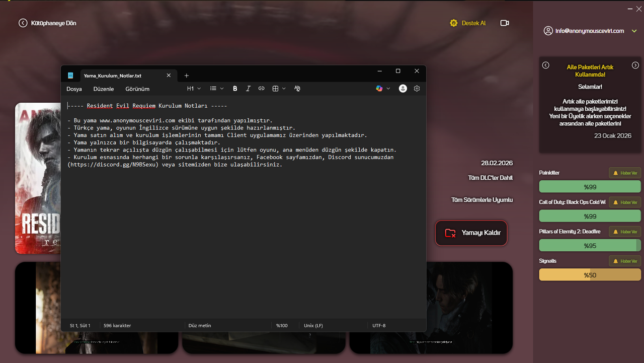Open the H1 heading dropdown
Screen dimensions: 644x363
pos(194,89)
